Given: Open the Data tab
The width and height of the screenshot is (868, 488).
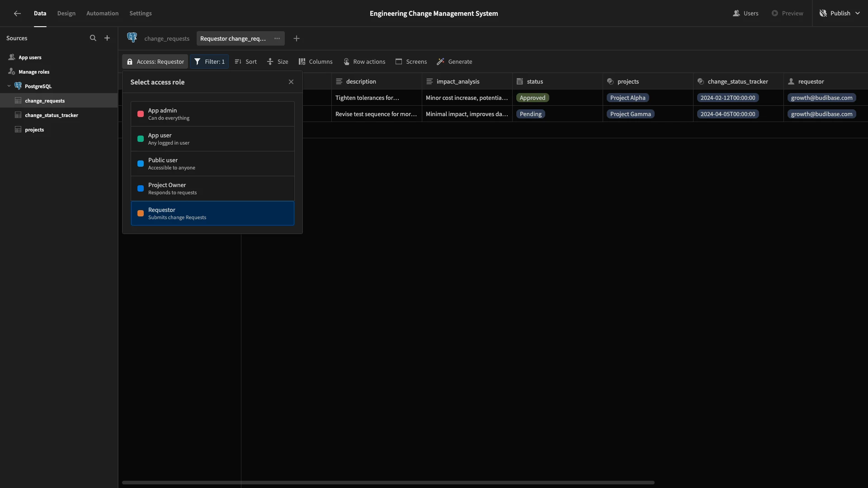Looking at the screenshot, I should [40, 14].
